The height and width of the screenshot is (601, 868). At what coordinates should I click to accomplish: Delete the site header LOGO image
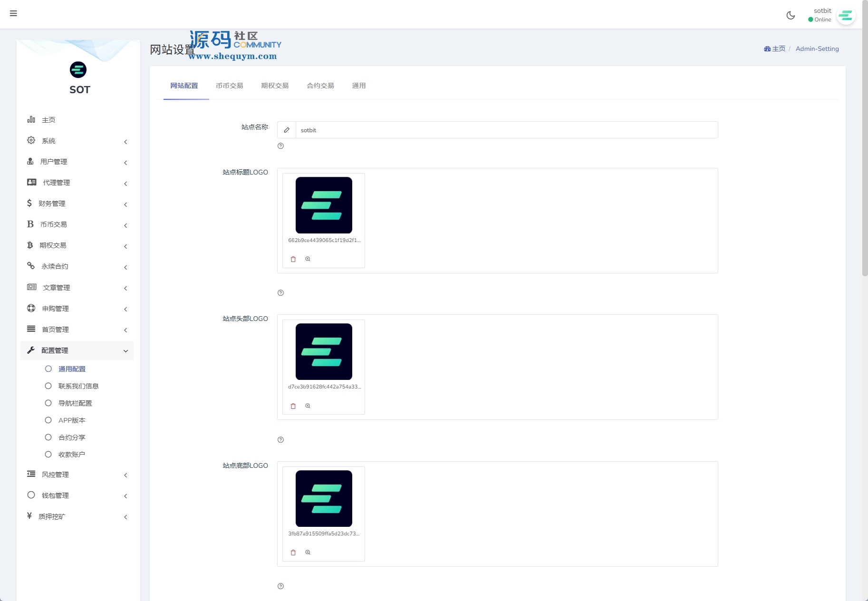tap(293, 406)
